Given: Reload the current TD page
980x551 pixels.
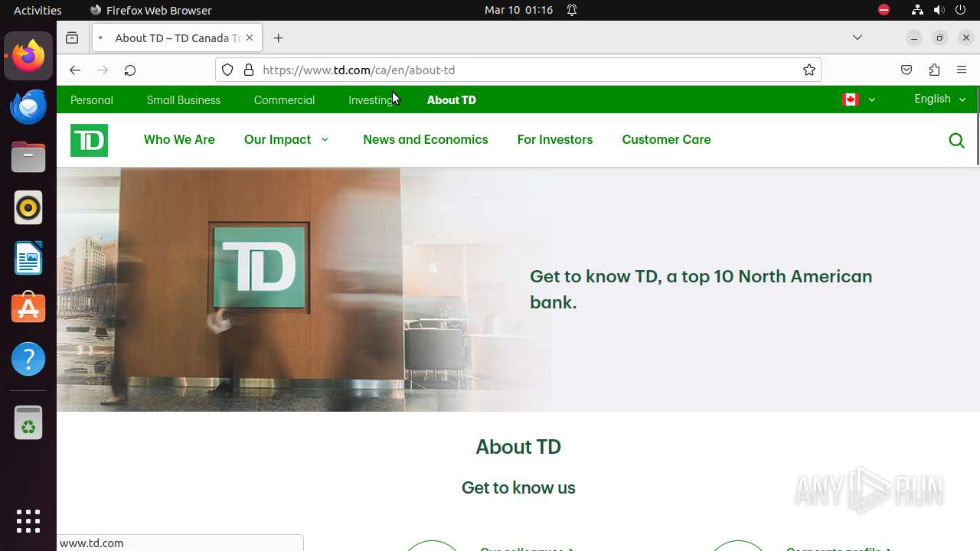Looking at the screenshot, I should tap(130, 70).
